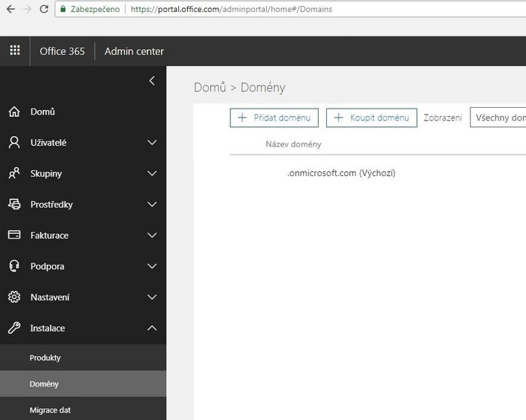Click the Fakturace card icon
The image size is (526, 420).
tap(14, 235)
